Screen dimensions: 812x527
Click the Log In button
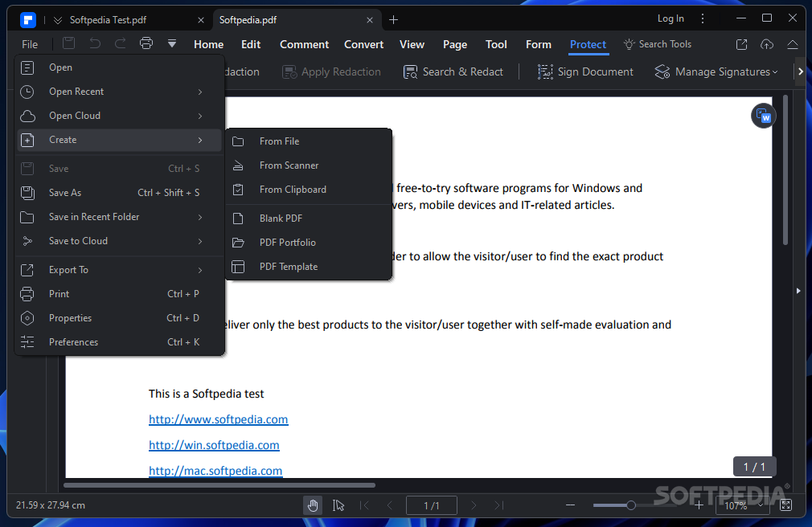[671, 18]
